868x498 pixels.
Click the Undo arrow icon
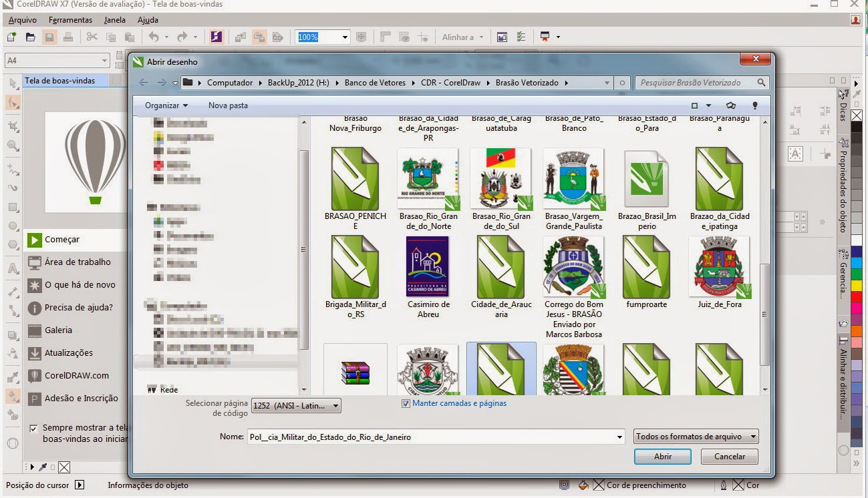pos(154,37)
